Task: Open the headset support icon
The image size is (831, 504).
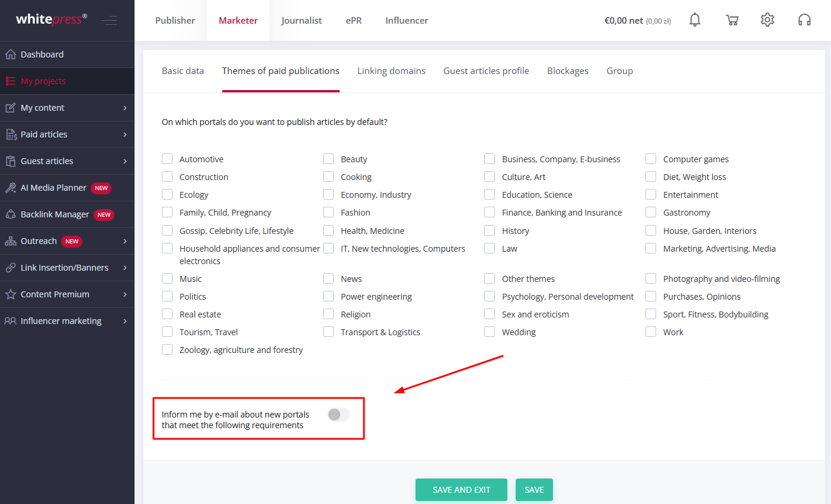Action: point(804,20)
